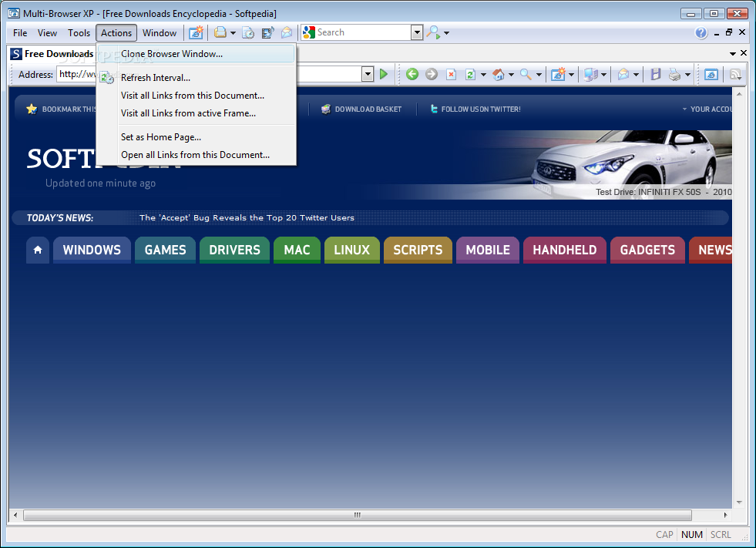Open the File menu
Viewport: 756px width, 548px height.
pyautogui.click(x=20, y=33)
